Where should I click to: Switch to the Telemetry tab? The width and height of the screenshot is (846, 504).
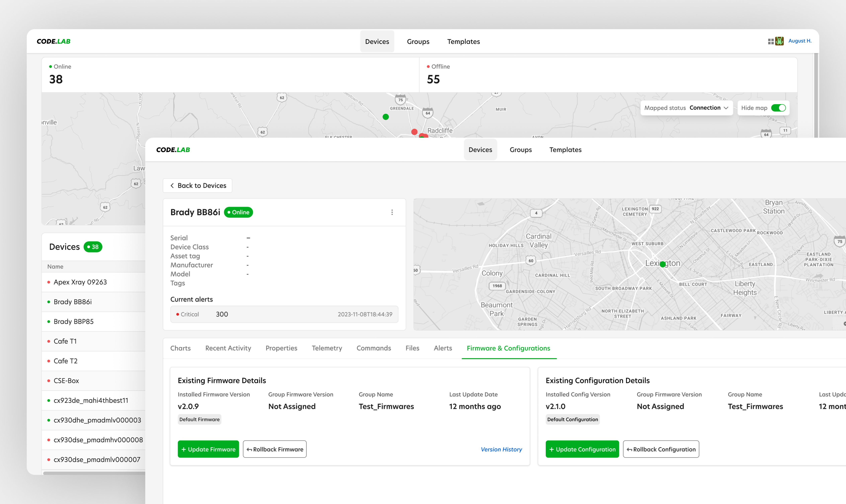[x=327, y=348]
